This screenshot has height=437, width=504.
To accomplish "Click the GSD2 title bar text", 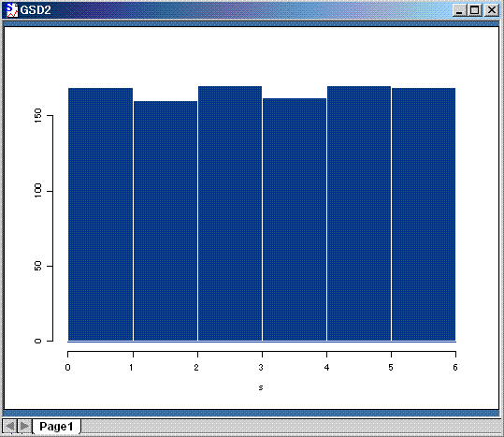I will tap(36, 10).
